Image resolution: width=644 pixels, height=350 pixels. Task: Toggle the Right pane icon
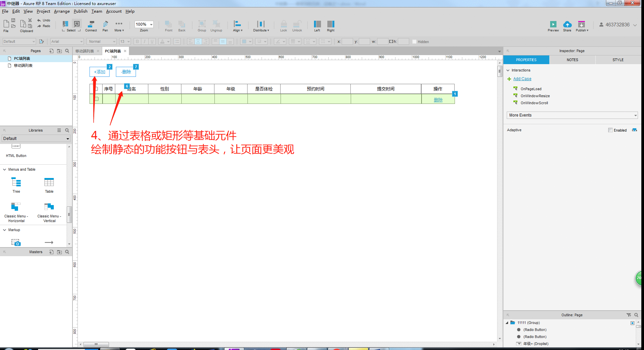tap(331, 24)
